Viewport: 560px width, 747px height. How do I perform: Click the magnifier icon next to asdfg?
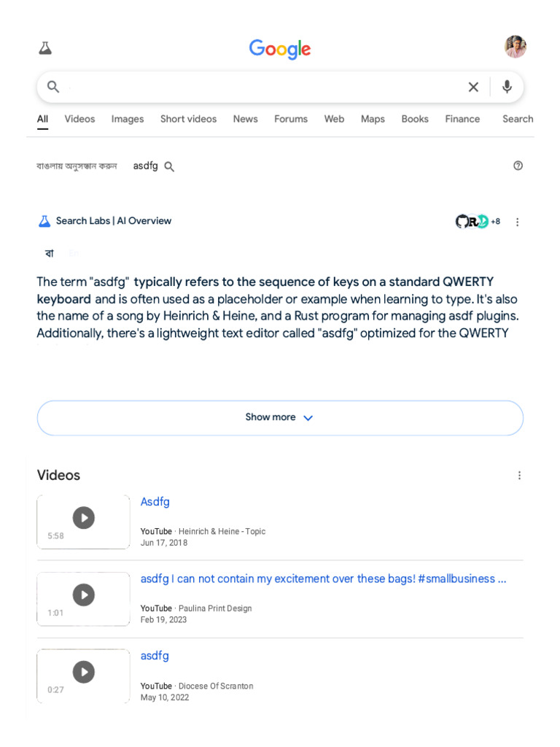pyautogui.click(x=169, y=166)
